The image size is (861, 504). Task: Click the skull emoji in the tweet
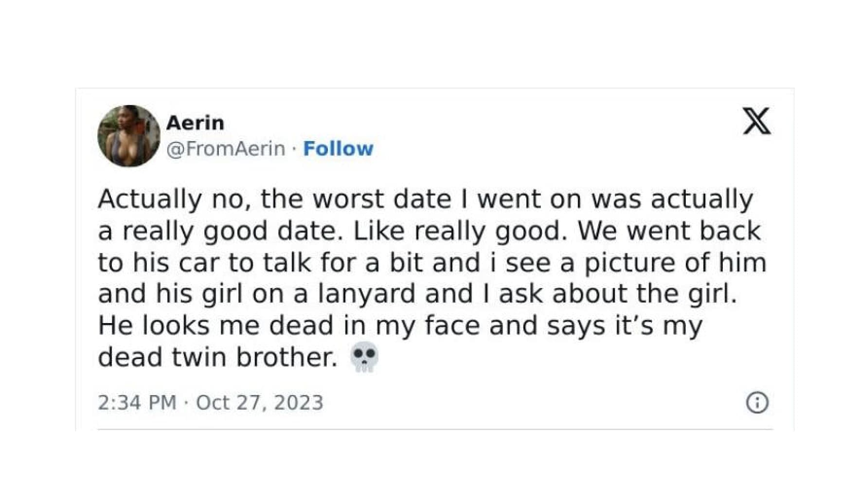tap(364, 358)
